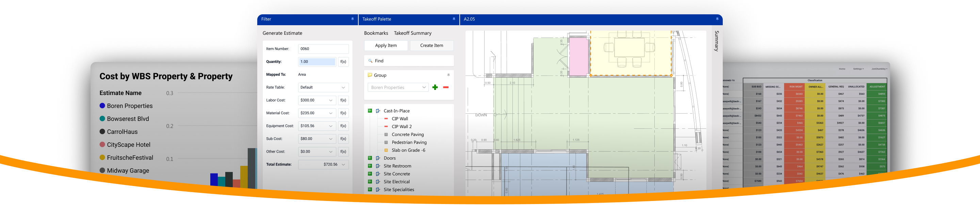Open Sub Cost f(x) formula
Image resolution: width=980 pixels, height=218 pixels.
[343, 139]
